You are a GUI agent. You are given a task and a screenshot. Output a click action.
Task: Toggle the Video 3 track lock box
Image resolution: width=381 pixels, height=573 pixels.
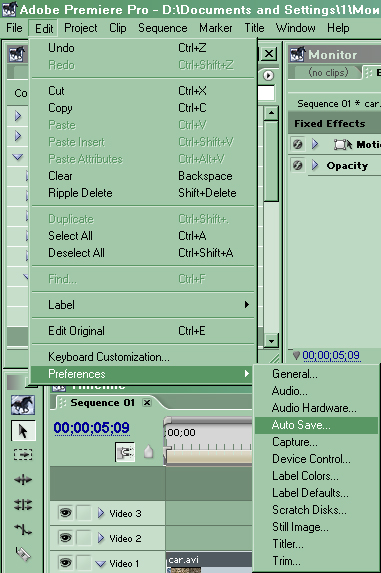pos(84,513)
